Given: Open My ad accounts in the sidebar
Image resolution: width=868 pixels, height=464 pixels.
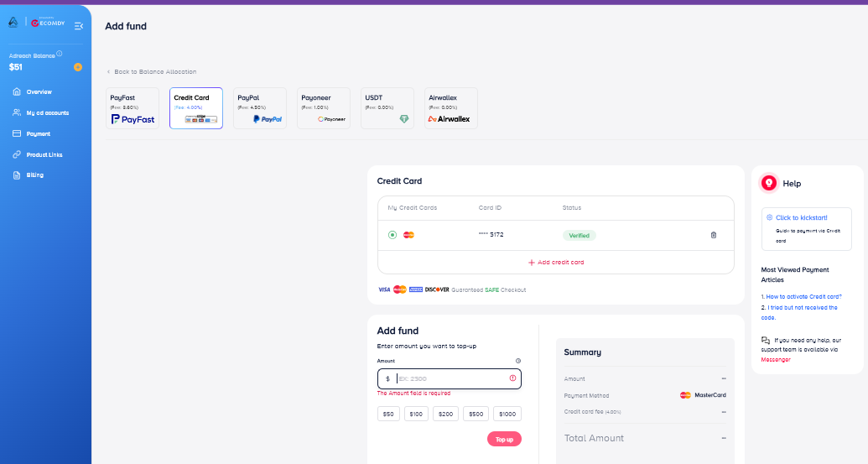Looking at the screenshot, I should 47,112.
